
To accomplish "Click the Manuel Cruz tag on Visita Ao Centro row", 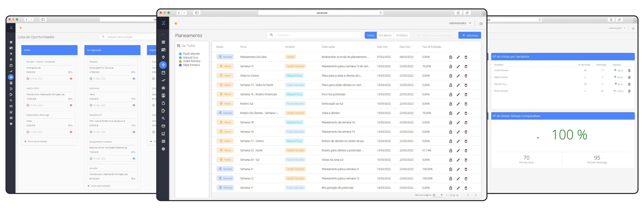I will point(294,76).
